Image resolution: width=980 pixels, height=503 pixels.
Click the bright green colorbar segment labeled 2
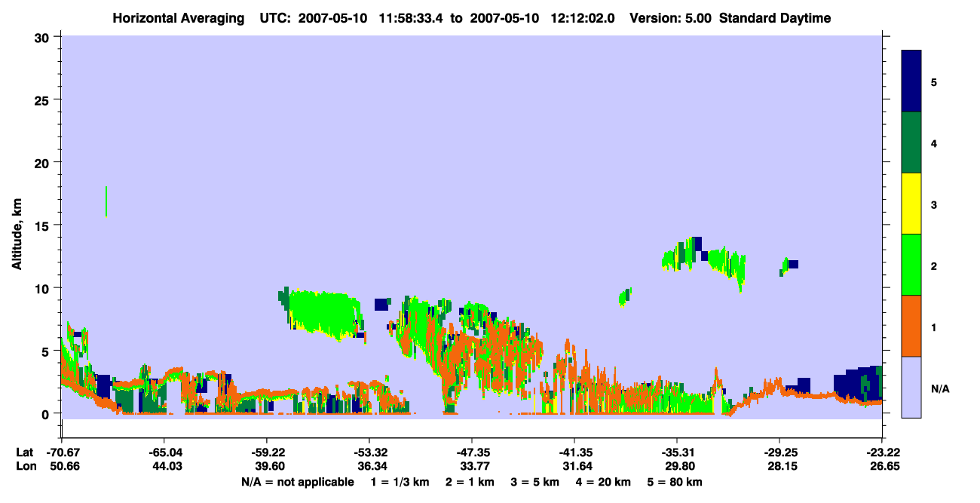point(911,265)
